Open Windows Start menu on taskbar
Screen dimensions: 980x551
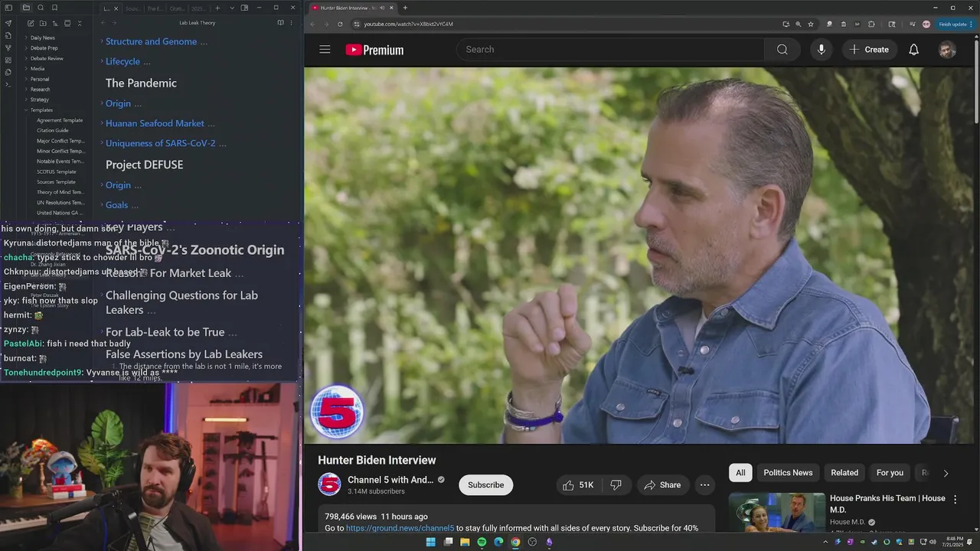(x=430, y=542)
